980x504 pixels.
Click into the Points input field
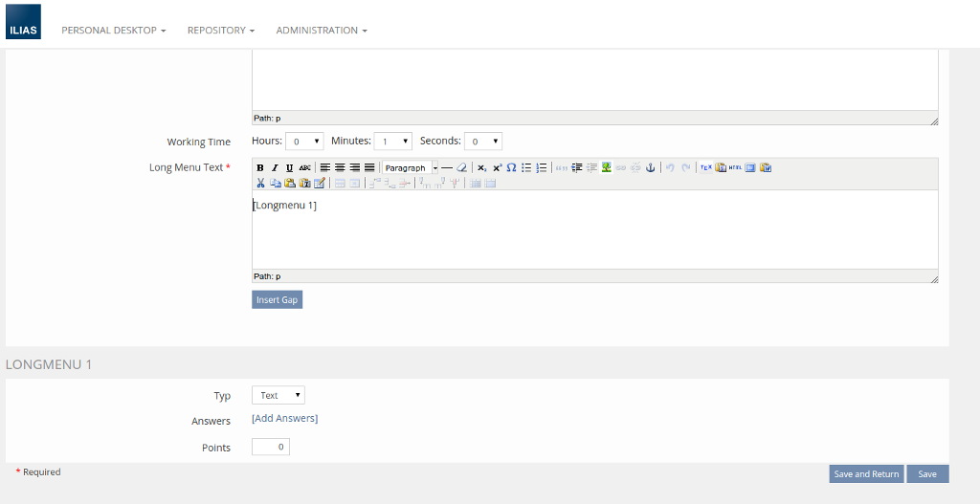pos(270,447)
